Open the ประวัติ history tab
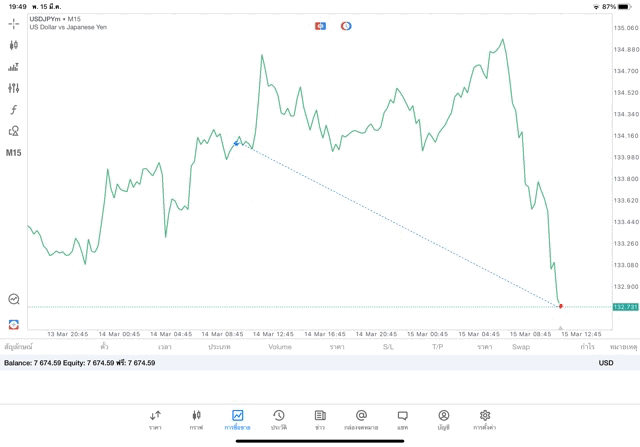 (x=279, y=420)
